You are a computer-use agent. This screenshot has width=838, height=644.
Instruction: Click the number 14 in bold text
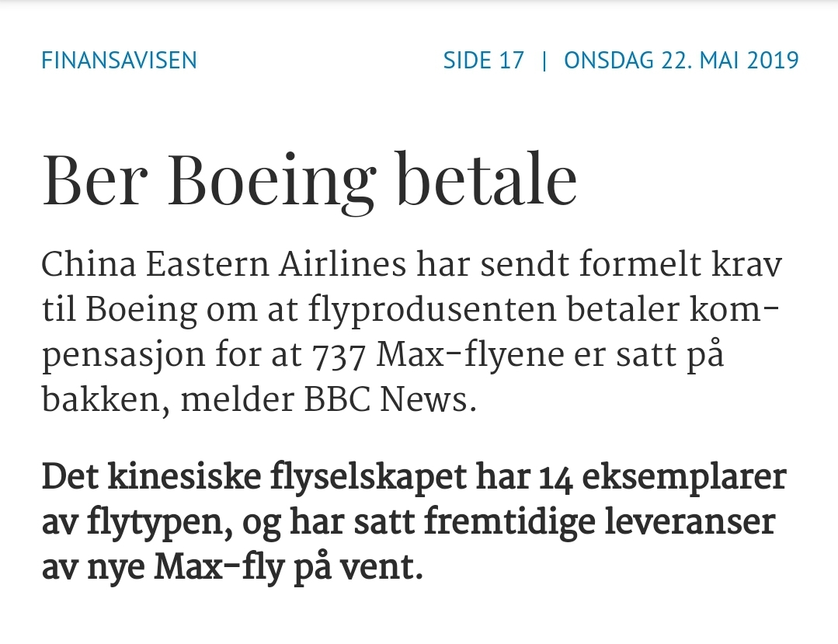pos(556,478)
